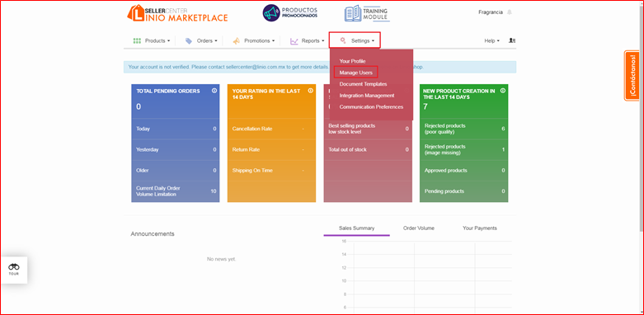Viewport: 644px width, 315px height.
Task: Click the Promotions megaphone icon
Action: pyautogui.click(x=236, y=40)
